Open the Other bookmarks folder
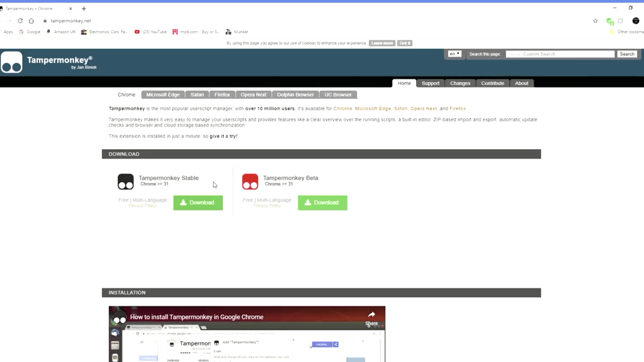The height and width of the screenshot is (362, 644). coord(626,32)
